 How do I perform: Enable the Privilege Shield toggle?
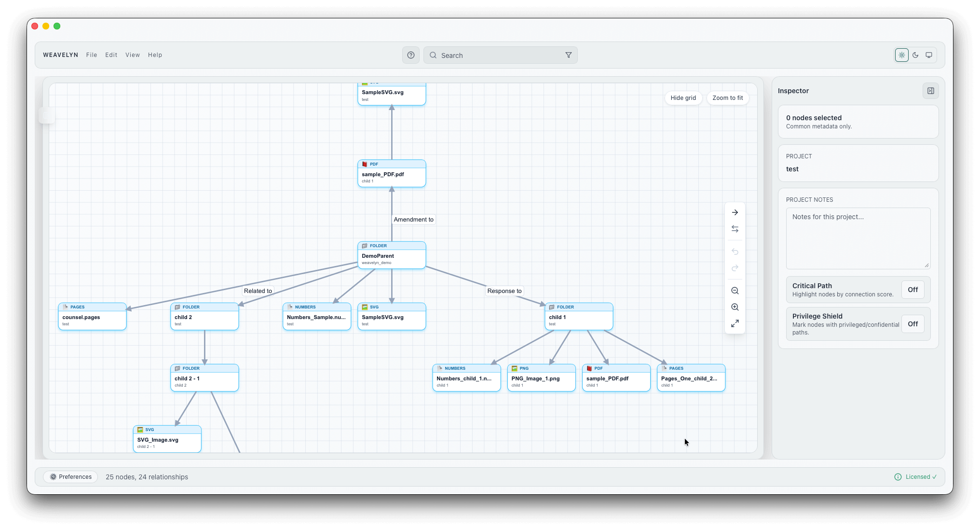tap(912, 324)
